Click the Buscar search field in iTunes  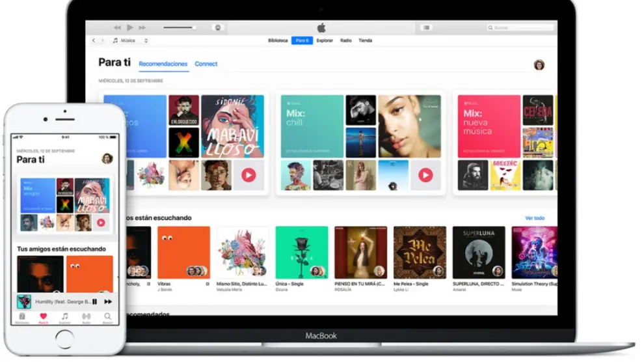tap(520, 27)
